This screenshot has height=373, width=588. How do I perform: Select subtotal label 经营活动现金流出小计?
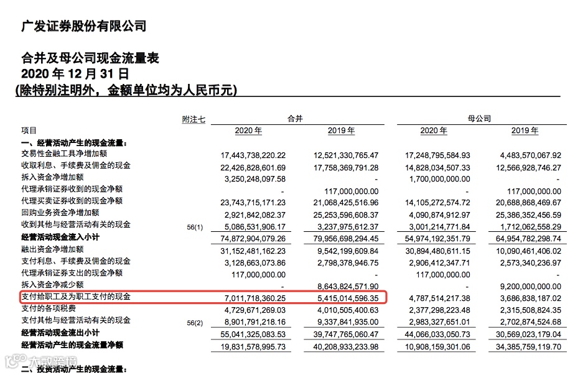[60, 333]
